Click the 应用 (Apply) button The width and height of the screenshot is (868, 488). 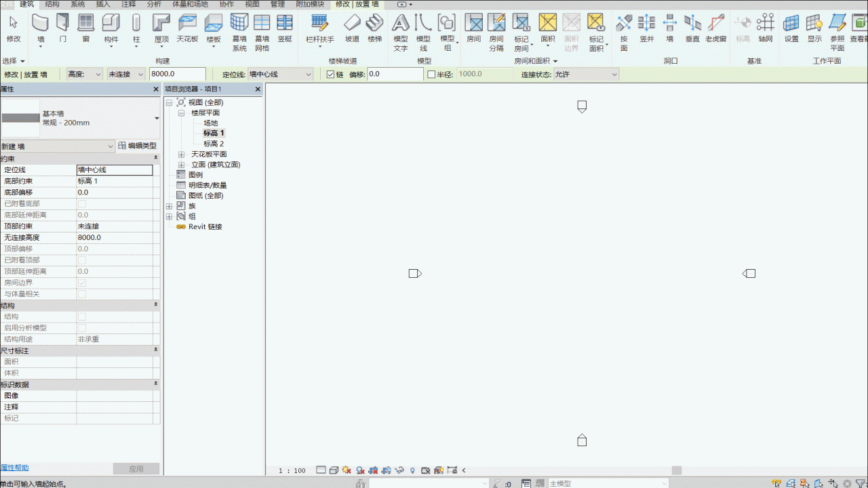(136, 468)
